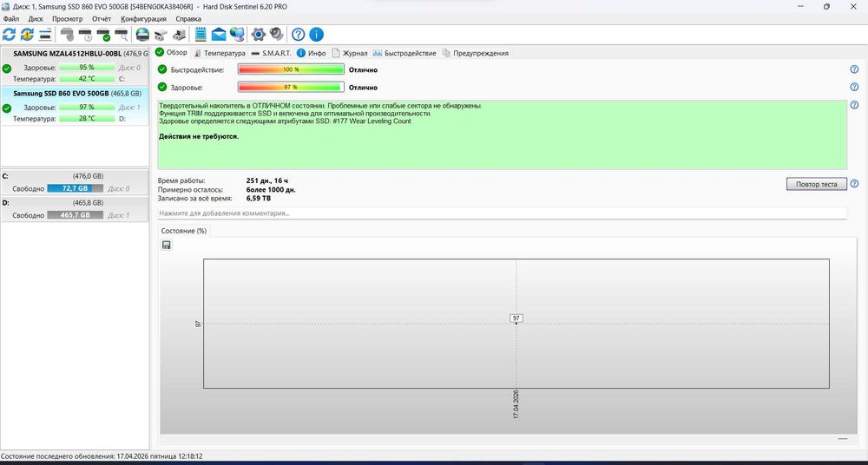868x465 pixels.
Task: Click the small disks toolbar icon after globe disk
Action: click(x=161, y=35)
